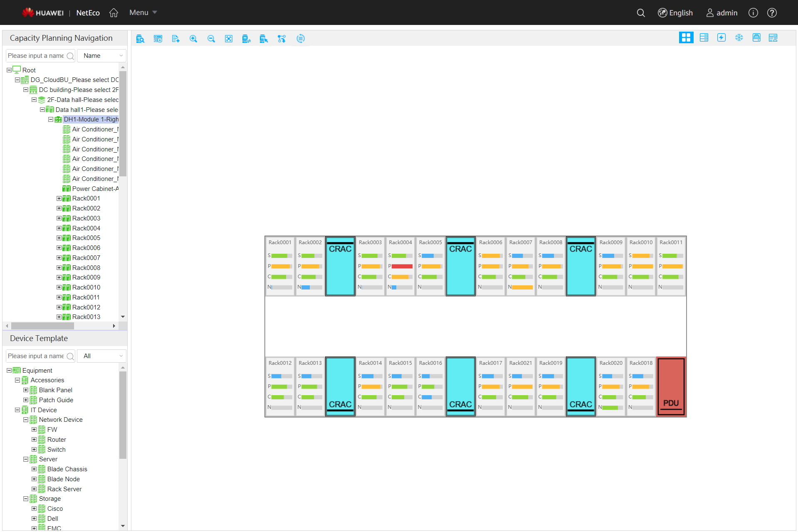The width and height of the screenshot is (798, 532).
Task: Refresh the layout with the circular arrow icon
Action: (301, 38)
